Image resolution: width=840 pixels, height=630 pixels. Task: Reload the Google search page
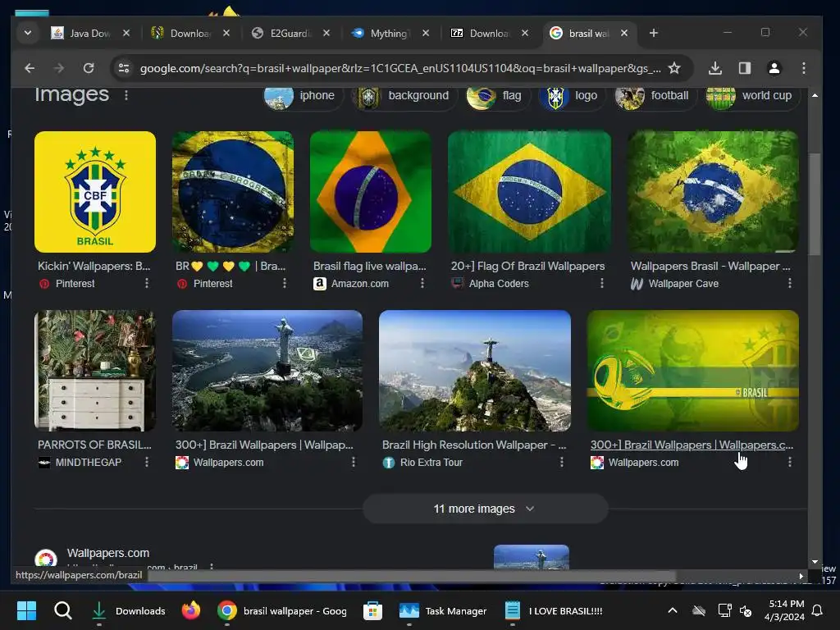pos(89,68)
